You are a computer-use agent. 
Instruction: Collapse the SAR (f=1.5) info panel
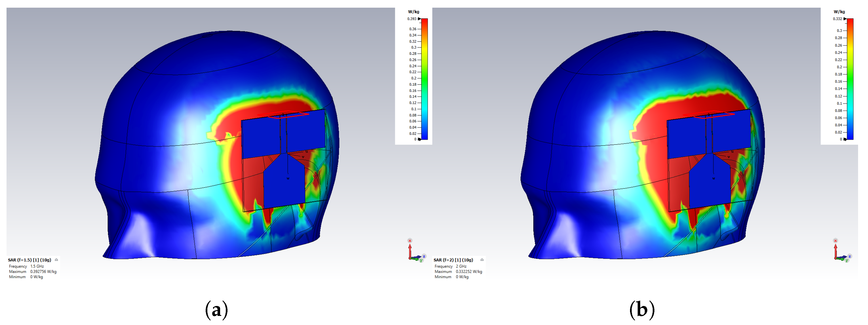pos(56,260)
